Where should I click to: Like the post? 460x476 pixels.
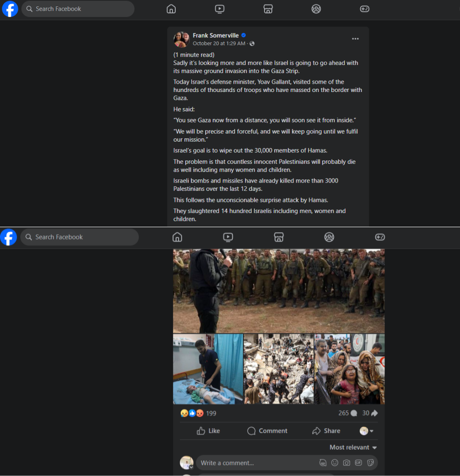tap(208, 431)
